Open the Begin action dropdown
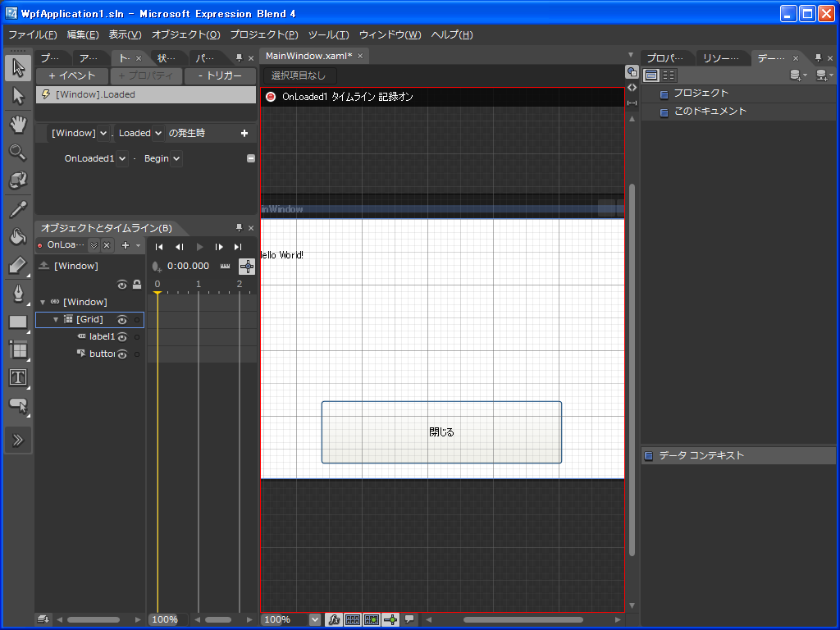840x630 pixels. coord(176,158)
